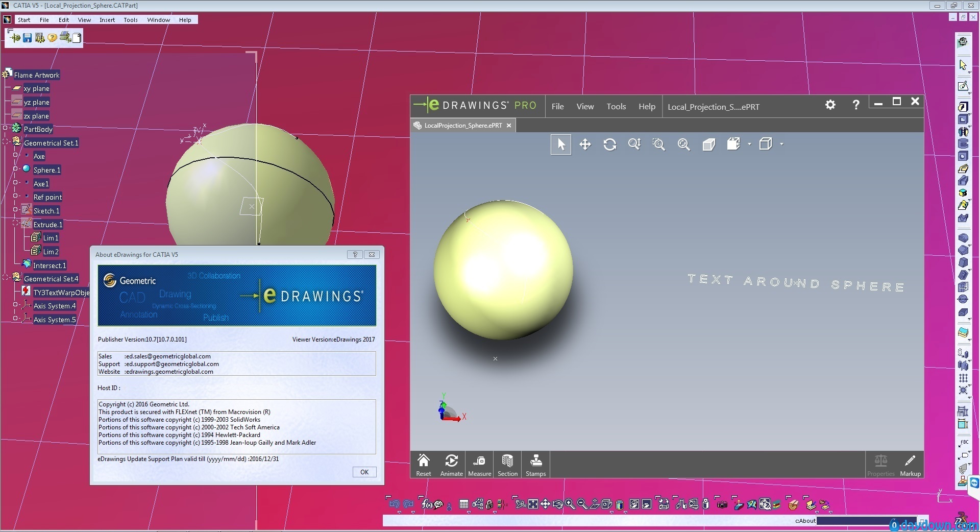The image size is (980, 532).
Task: Open the Measure tool in eDrawings
Action: [479, 465]
